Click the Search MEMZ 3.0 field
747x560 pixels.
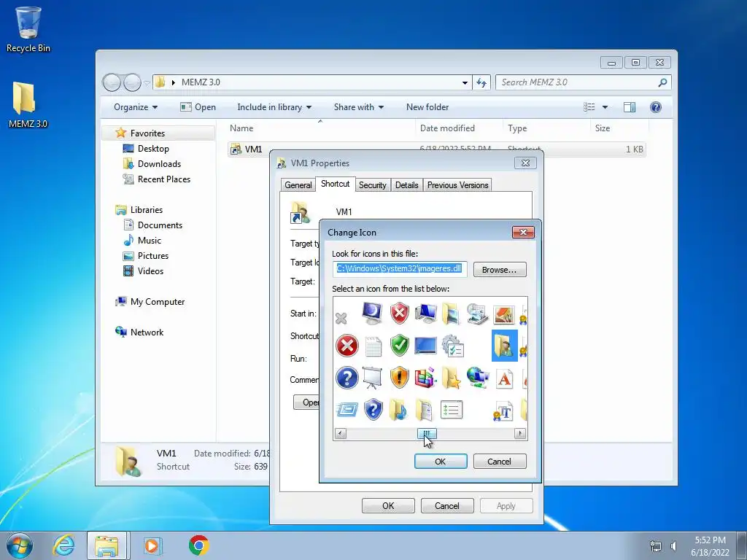583,82
